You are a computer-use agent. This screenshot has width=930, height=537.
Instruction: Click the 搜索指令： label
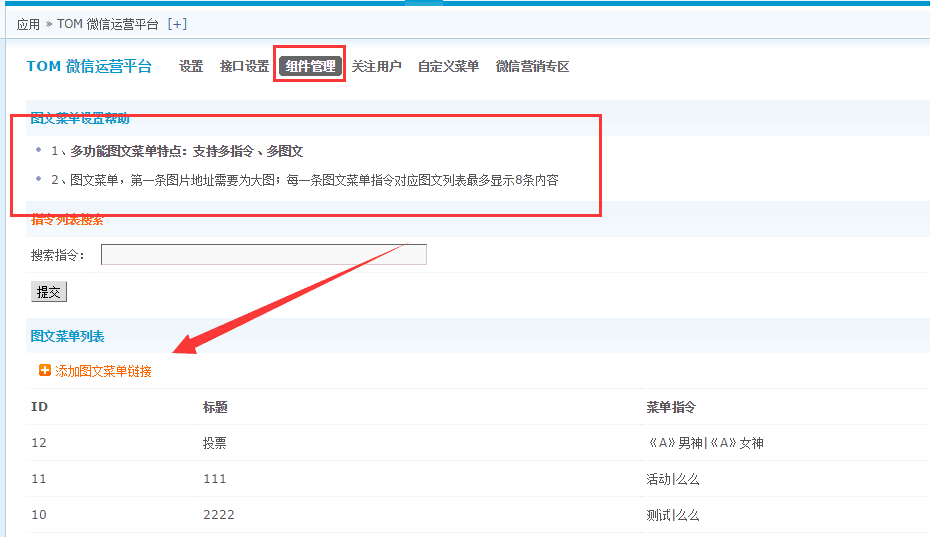(x=58, y=256)
